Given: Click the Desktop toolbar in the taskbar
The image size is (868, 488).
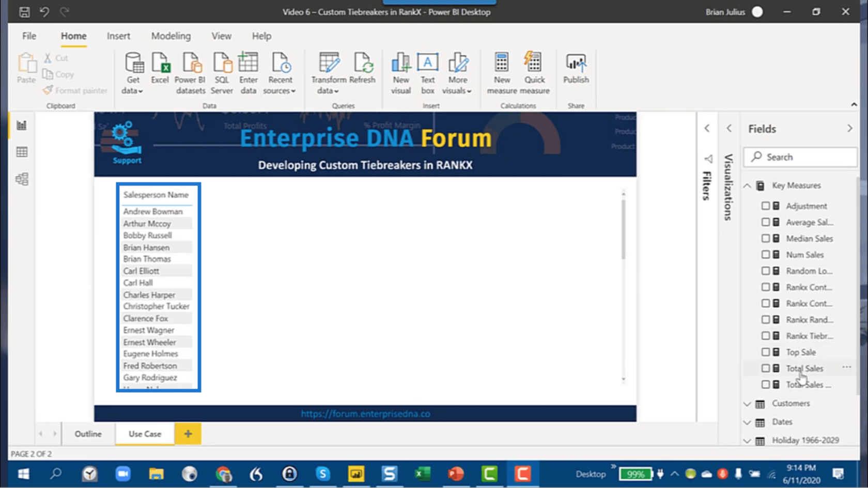Looking at the screenshot, I should (x=591, y=474).
